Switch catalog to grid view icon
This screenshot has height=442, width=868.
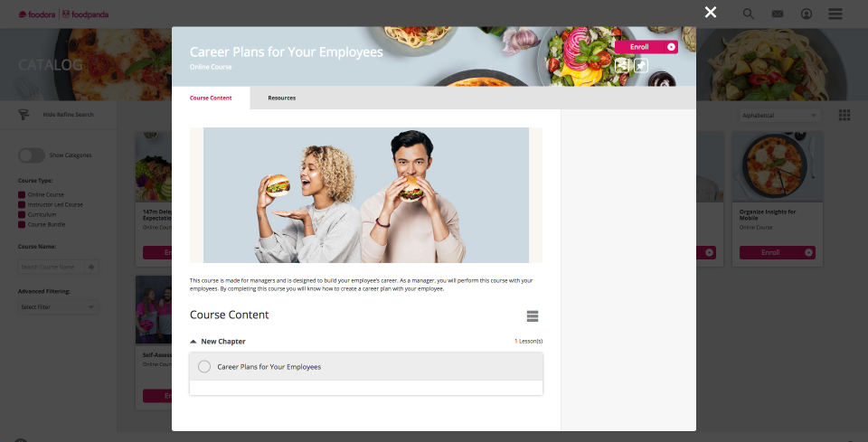tap(844, 115)
